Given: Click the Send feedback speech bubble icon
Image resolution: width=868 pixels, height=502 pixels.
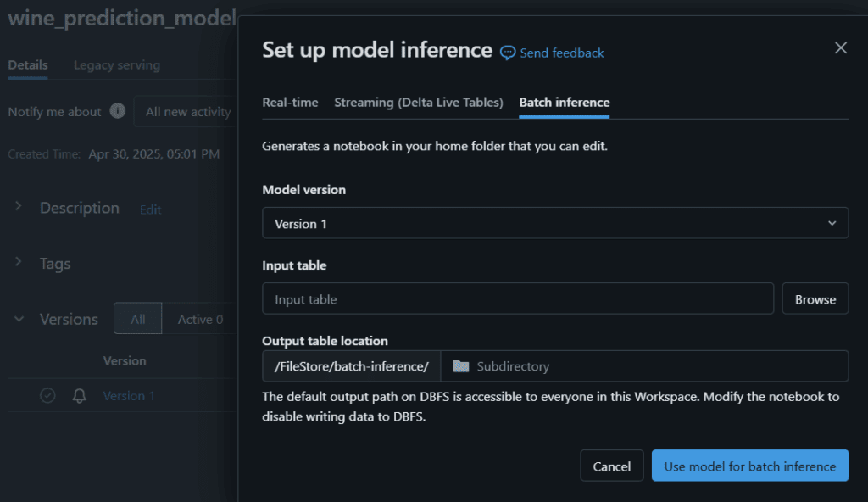Looking at the screenshot, I should (507, 53).
